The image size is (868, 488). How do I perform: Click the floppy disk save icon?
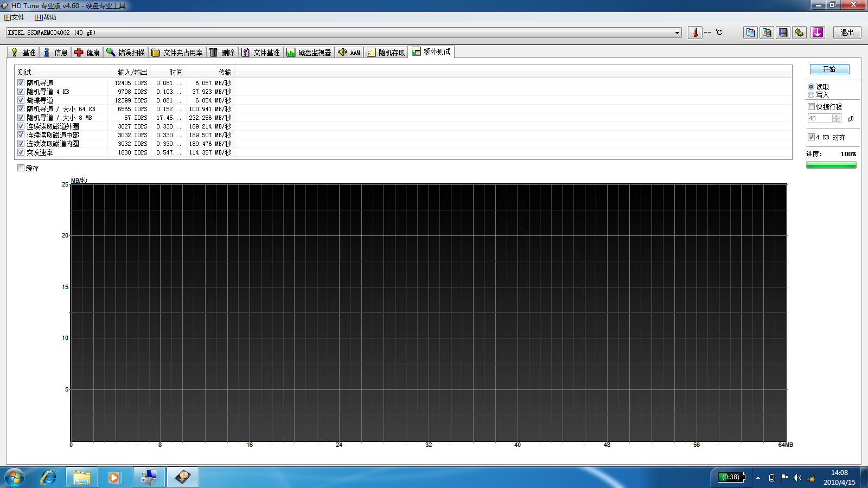[x=783, y=33]
